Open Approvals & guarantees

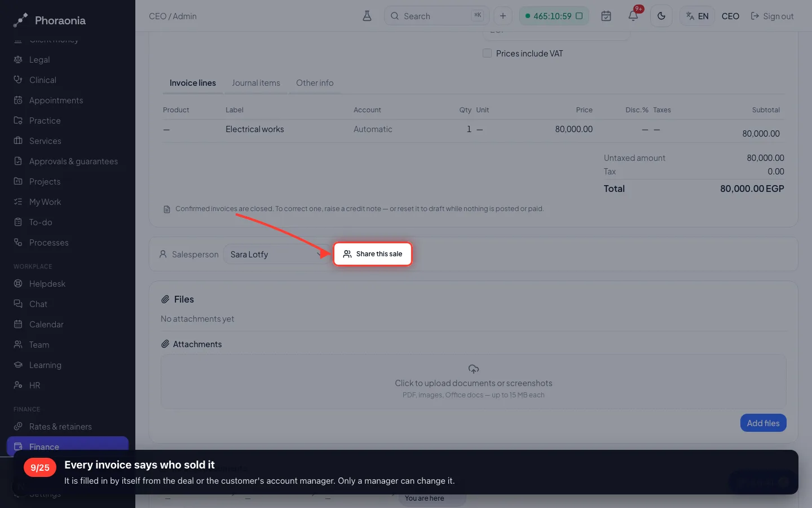pos(68,161)
